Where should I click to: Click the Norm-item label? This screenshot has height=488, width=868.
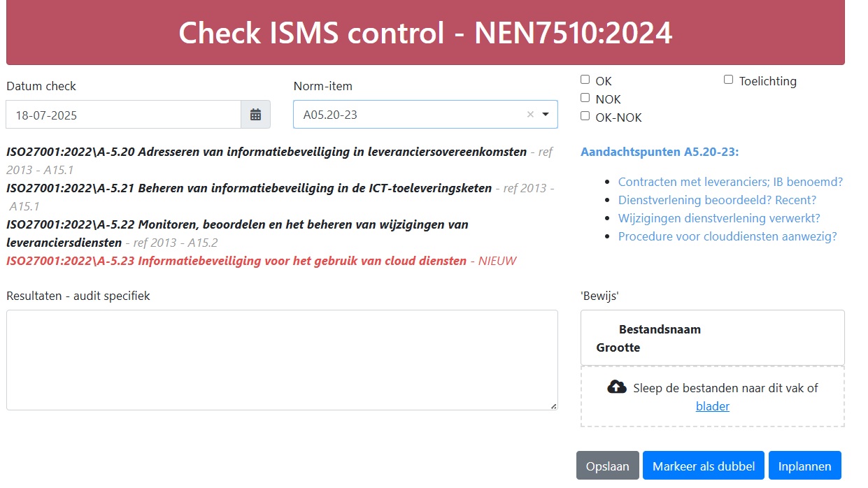tap(323, 86)
